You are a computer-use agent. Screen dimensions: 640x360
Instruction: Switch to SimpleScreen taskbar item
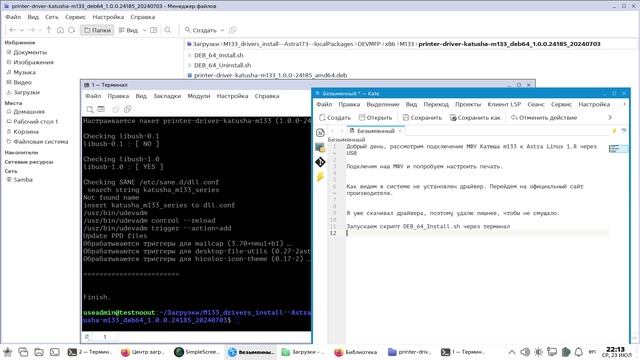tap(197, 352)
